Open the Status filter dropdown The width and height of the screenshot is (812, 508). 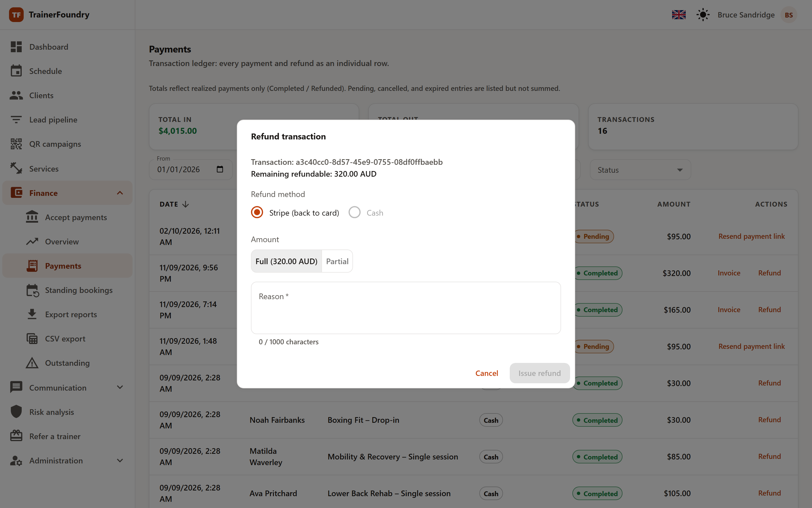(640, 170)
